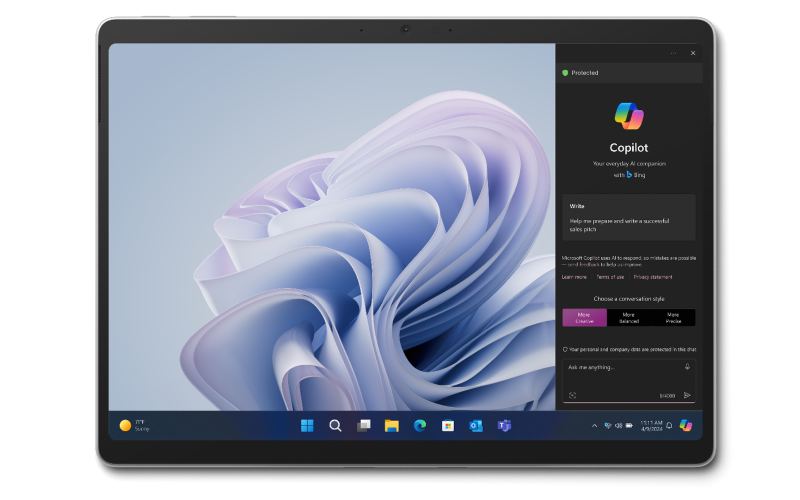Open the Windows Start menu
The image size is (800, 500).
coord(307,426)
